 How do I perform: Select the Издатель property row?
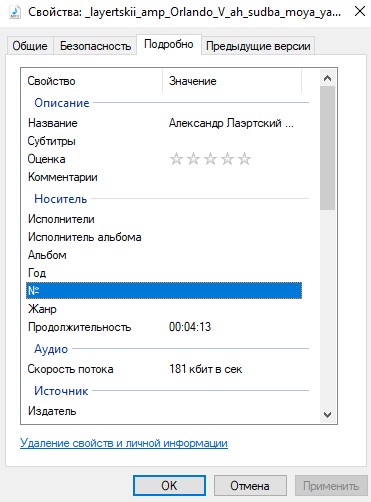pos(164,411)
